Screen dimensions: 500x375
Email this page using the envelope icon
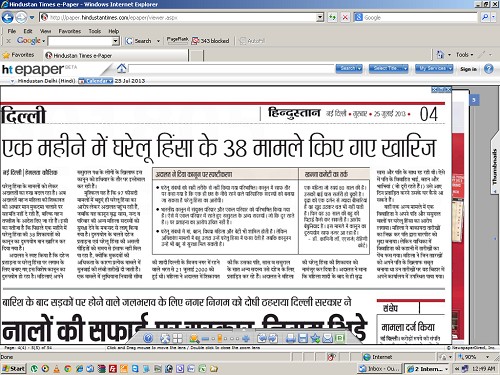coord(327,339)
